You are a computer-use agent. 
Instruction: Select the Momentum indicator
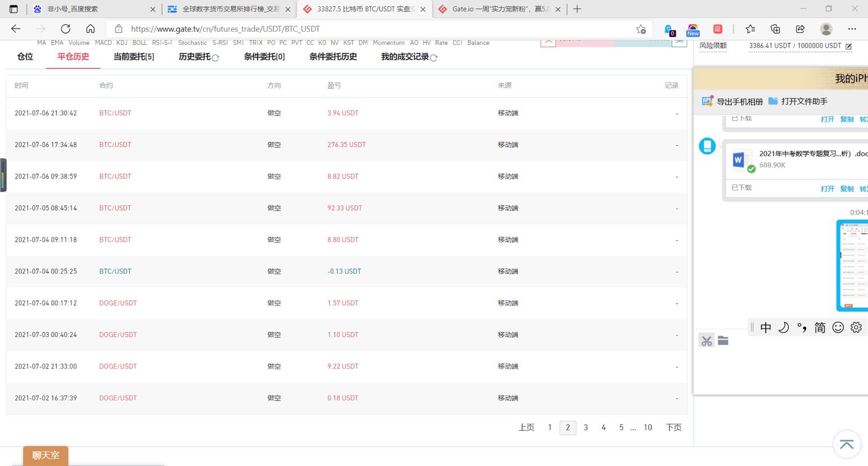[x=389, y=43]
